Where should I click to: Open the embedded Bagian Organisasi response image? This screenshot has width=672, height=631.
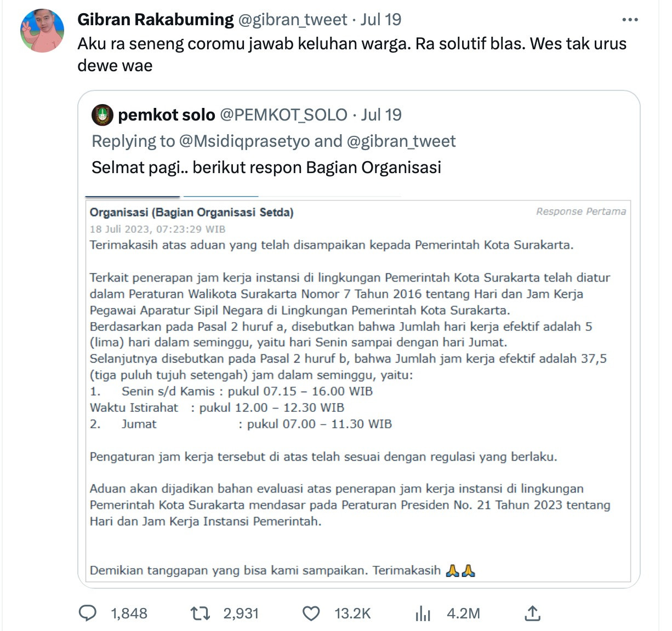pos(359,389)
